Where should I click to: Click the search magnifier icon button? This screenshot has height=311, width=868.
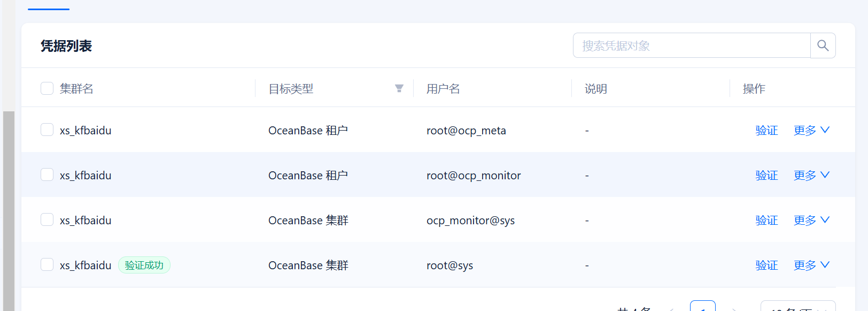point(823,45)
